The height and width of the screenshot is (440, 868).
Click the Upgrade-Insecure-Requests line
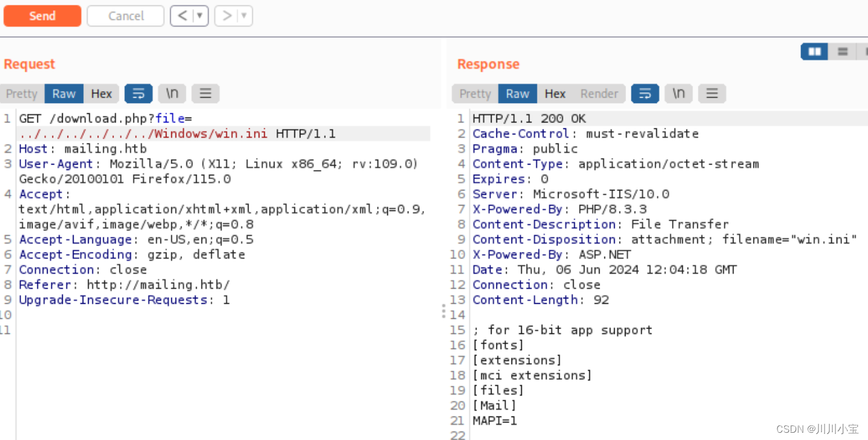pos(124,300)
